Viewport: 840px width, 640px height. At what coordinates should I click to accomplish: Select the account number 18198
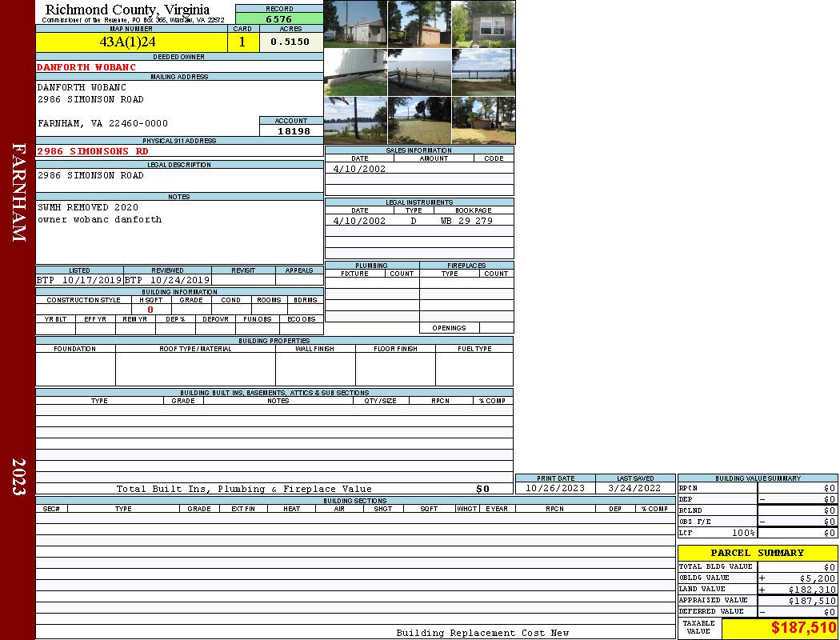pos(291,130)
